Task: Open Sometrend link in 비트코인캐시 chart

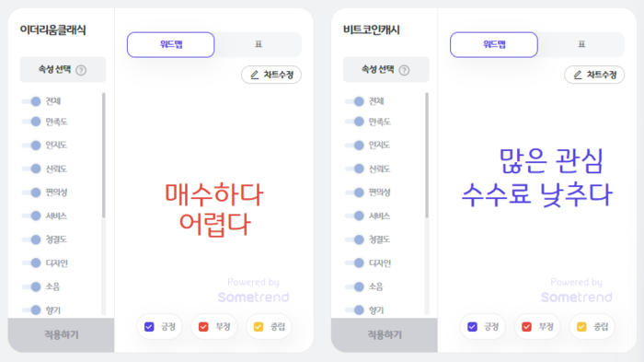Action: coord(576,297)
